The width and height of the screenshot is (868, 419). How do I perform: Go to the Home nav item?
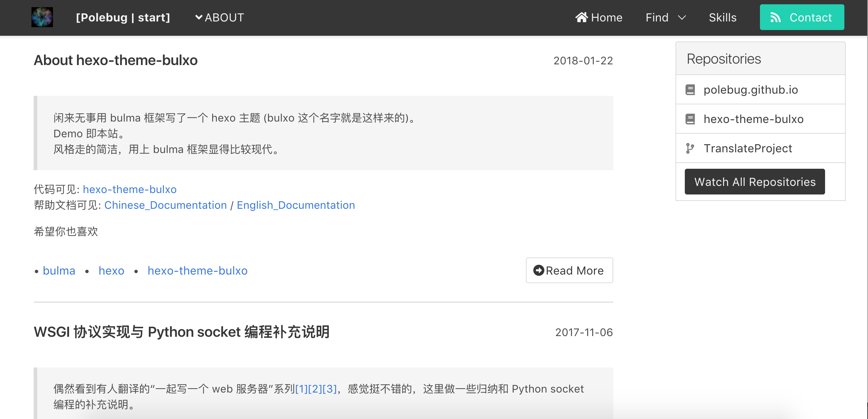[x=606, y=18]
